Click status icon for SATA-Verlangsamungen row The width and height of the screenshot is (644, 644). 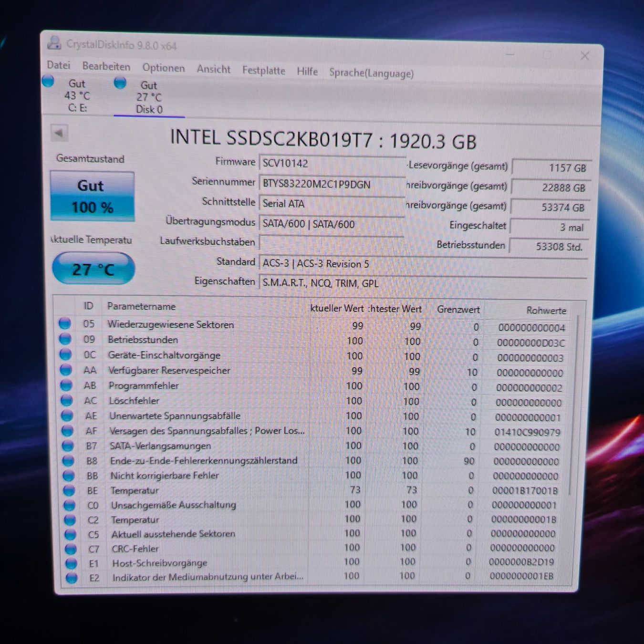point(68,446)
